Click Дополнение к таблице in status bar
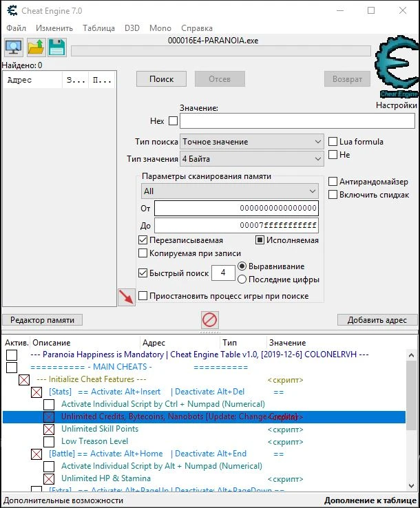 [370, 500]
